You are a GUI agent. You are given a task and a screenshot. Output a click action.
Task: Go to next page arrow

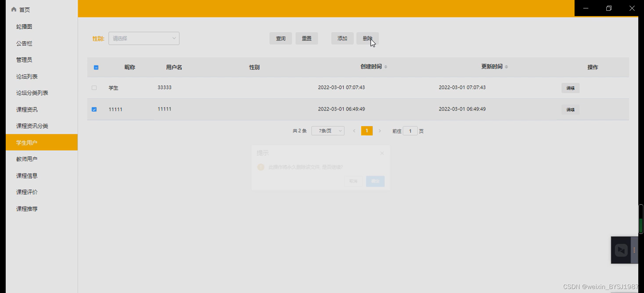[x=380, y=131]
